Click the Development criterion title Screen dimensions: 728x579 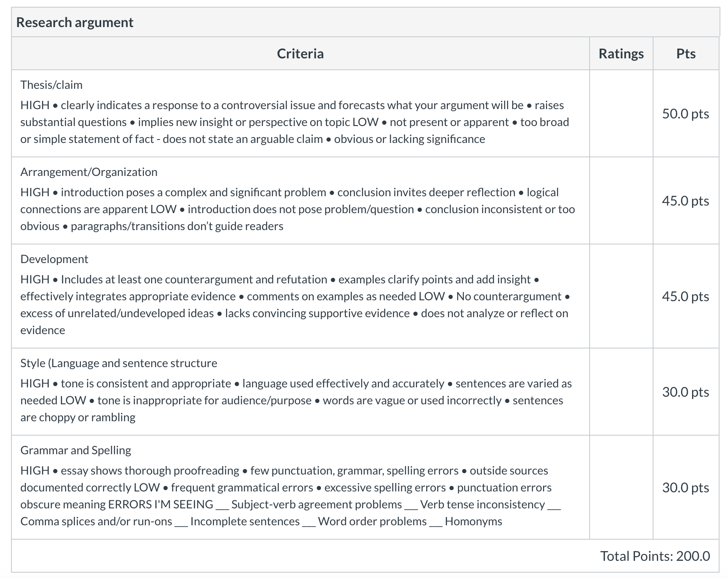pos(54,259)
